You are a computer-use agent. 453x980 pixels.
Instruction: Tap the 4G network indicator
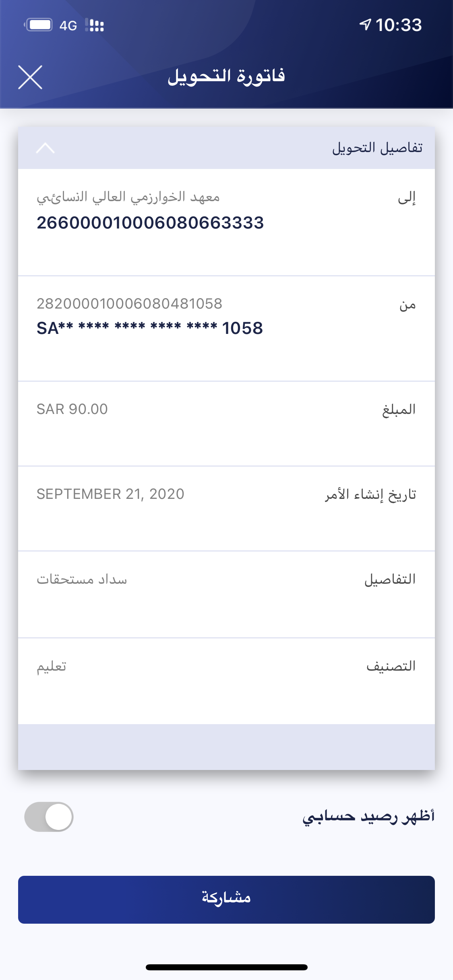point(68,26)
